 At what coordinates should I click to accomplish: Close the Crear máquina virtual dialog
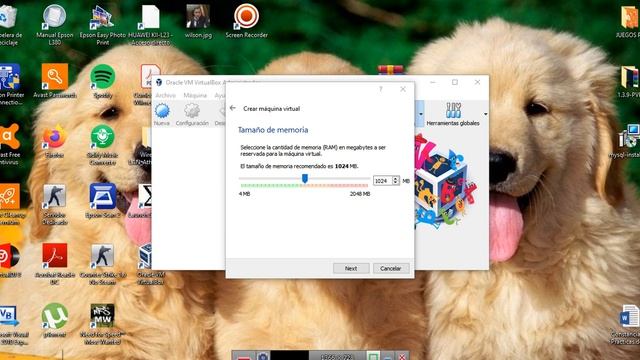coord(403,89)
